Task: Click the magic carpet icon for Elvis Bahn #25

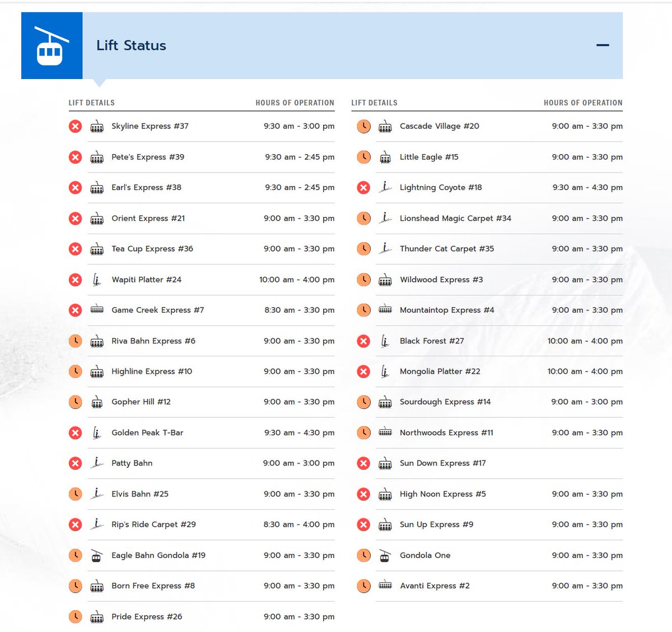Action: [x=97, y=494]
